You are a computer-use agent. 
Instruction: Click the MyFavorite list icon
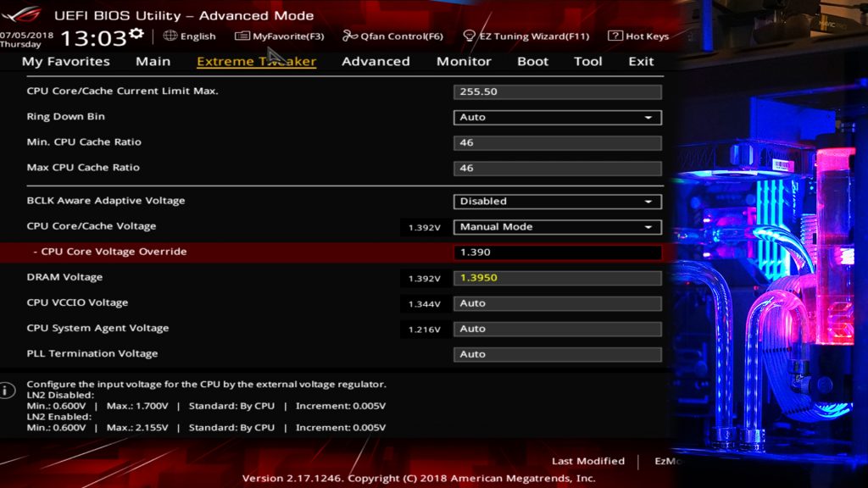pos(242,36)
